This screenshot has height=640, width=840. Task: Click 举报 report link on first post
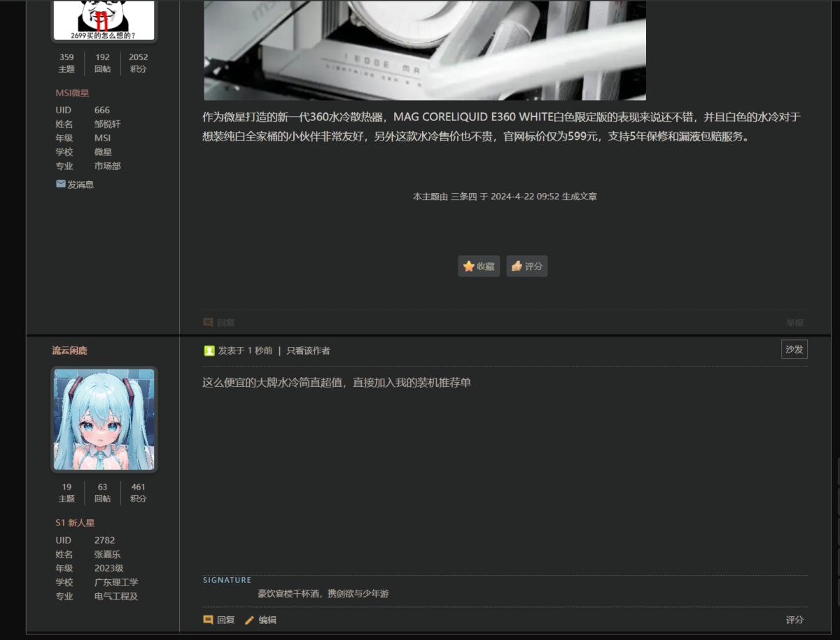coord(794,322)
